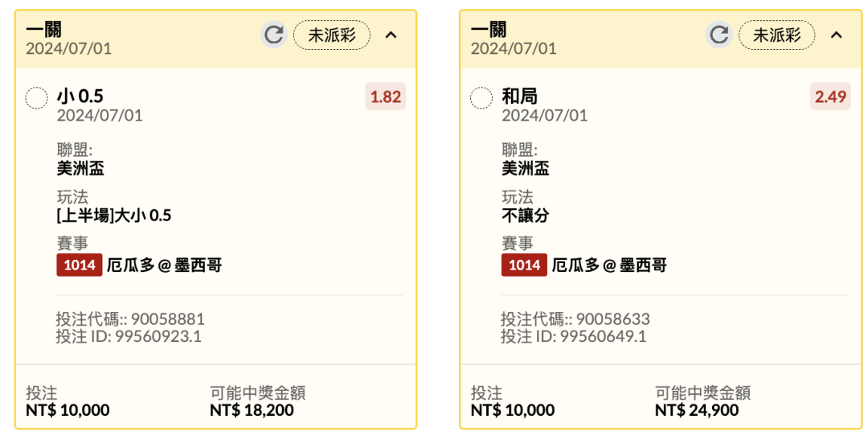Select the 小 0.5 radio circle
Viewport: 868px width, 440px height.
click(x=37, y=98)
